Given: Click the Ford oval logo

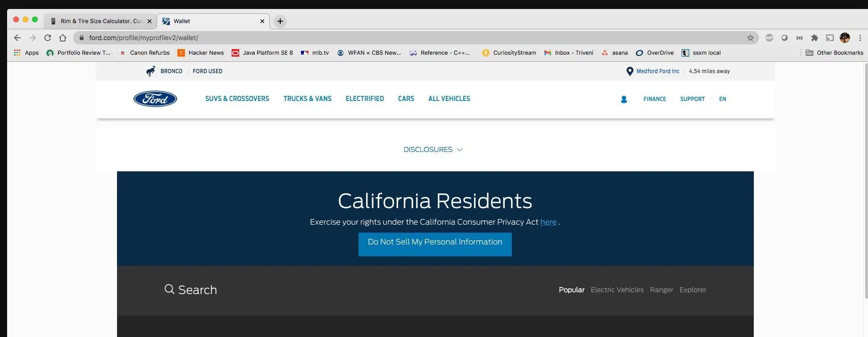Looking at the screenshot, I should [x=155, y=99].
